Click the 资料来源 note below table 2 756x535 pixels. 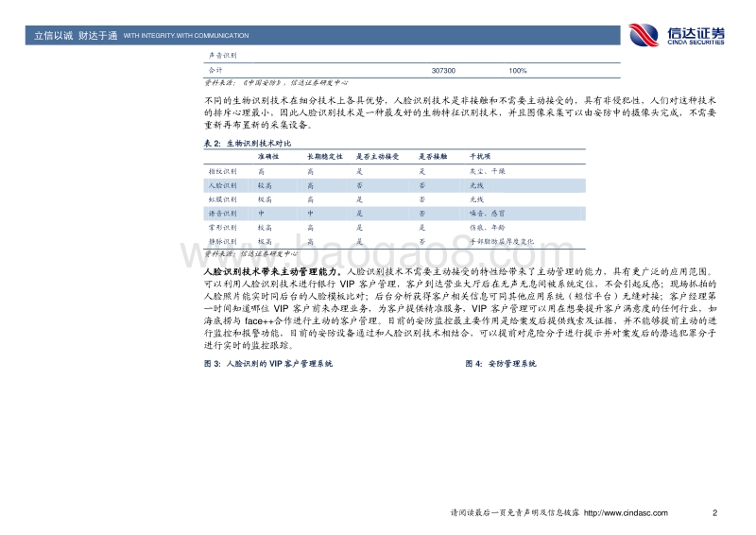tap(251, 253)
